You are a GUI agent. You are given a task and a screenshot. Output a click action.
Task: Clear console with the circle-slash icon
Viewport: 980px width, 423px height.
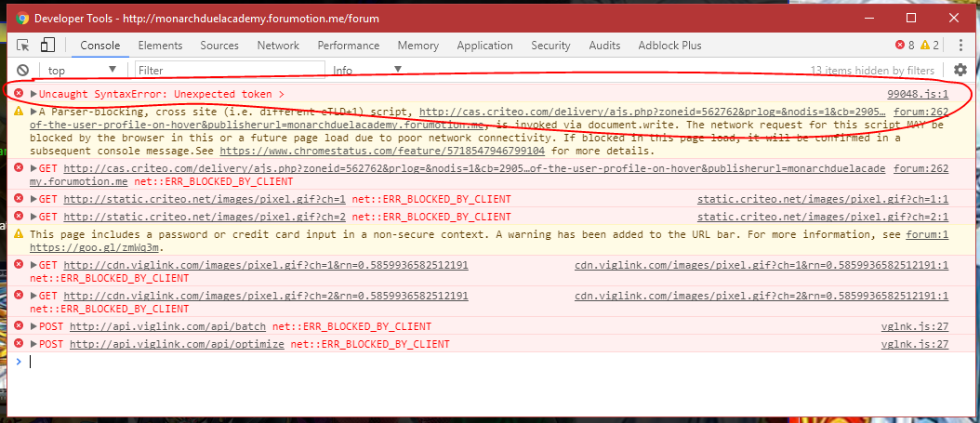pyautogui.click(x=23, y=70)
